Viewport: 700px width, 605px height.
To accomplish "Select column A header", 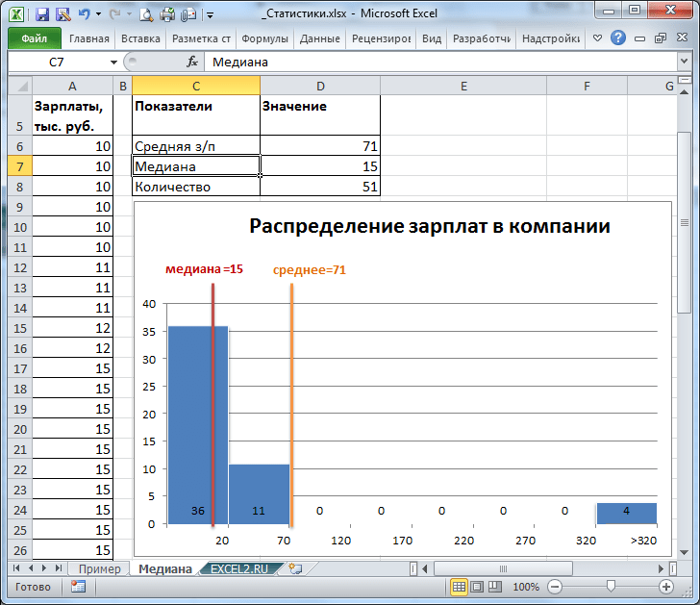I will click(72, 87).
